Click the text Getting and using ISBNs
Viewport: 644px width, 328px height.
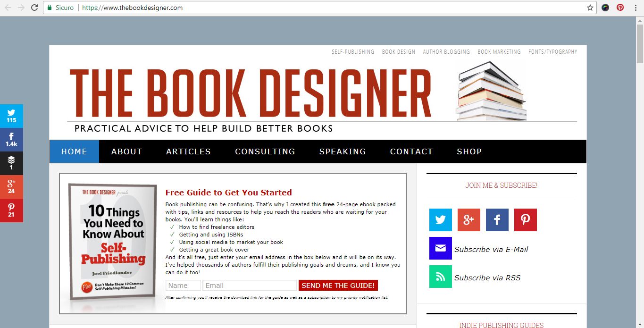(210, 235)
